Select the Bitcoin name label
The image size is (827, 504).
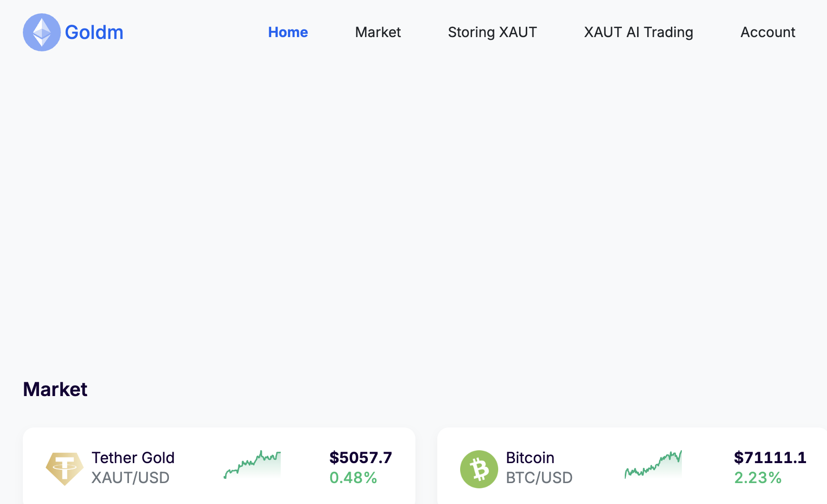[x=530, y=457]
